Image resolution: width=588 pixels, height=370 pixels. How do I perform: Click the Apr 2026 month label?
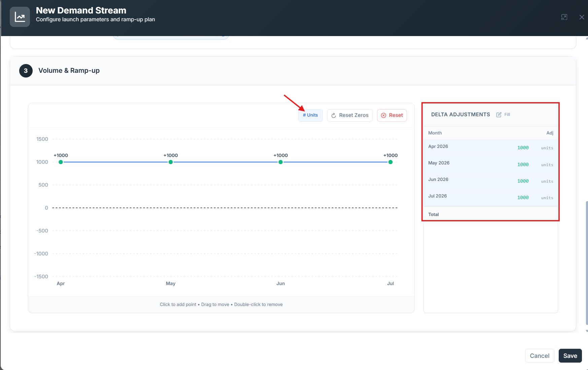pos(438,146)
